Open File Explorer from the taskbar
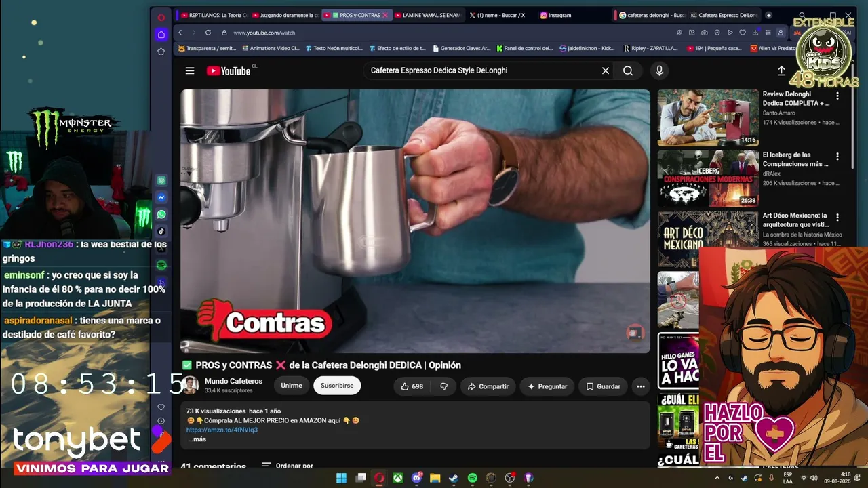868x488 pixels. click(x=435, y=478)
